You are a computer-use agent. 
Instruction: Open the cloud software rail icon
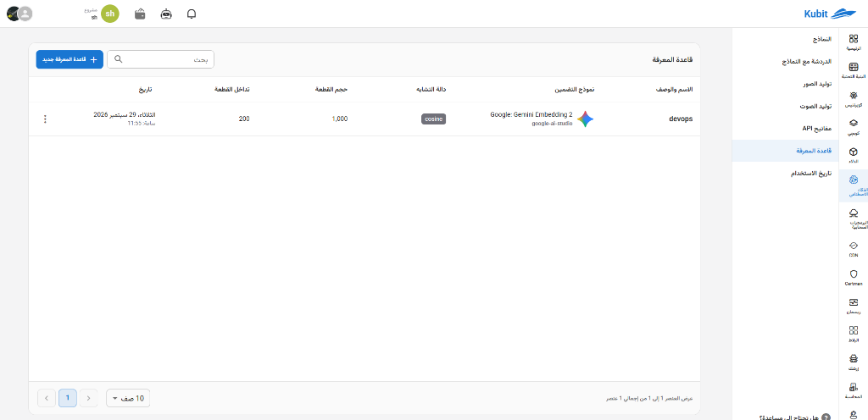click(x=853, y=218)
